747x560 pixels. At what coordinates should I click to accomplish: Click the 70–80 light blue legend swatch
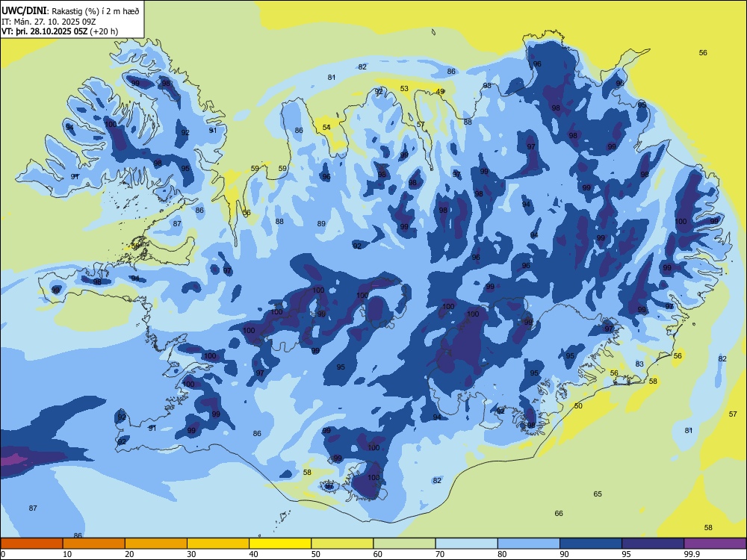coord(466,544)
